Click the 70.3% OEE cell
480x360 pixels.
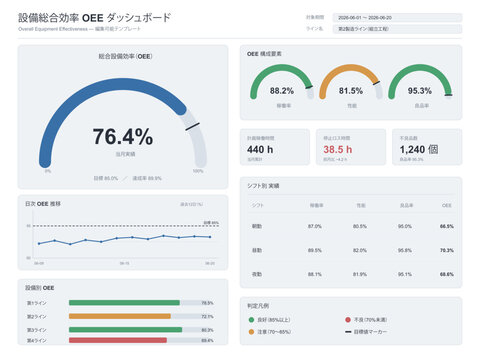pyautogui.click(x=447, y=250)
